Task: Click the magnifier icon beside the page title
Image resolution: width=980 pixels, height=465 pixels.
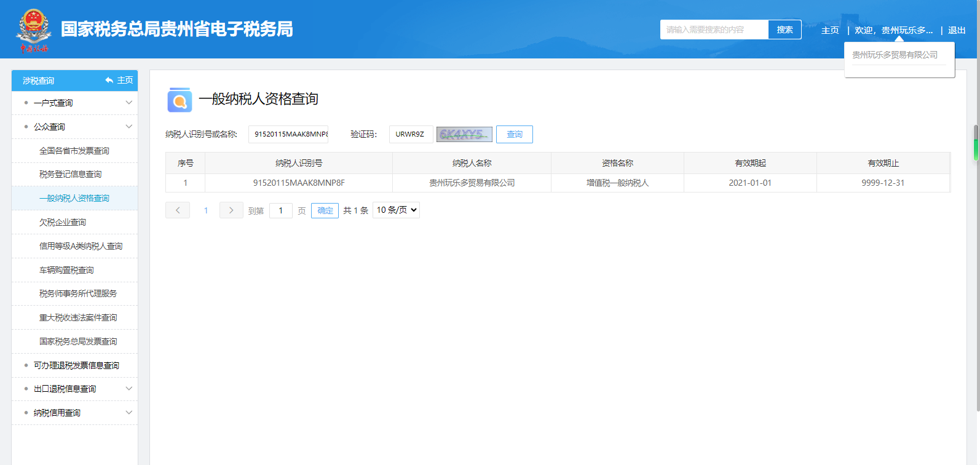Action: click(180, 100)
